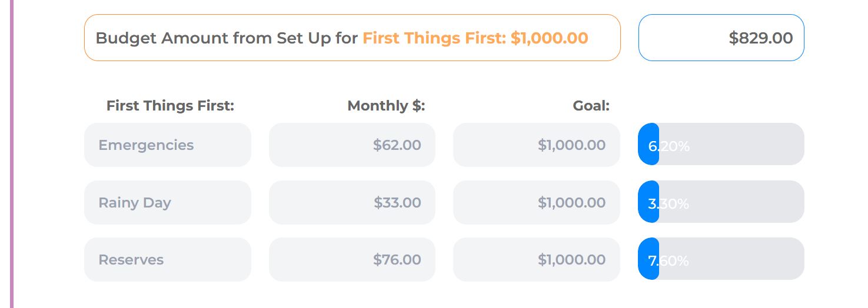
Task: Edit the $62.00 monthly amount for Emergencies
Action: (x=352, y=145)
